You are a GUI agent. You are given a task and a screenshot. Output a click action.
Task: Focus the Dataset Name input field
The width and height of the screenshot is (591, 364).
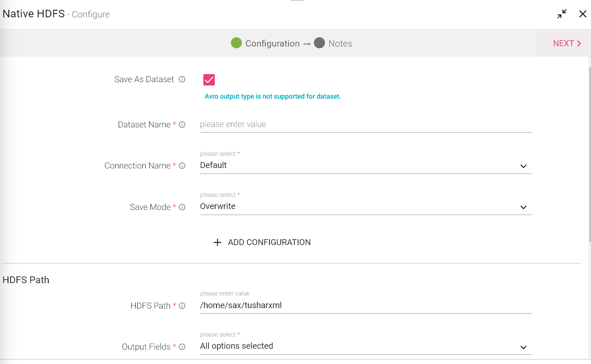pyautogui.click(x=365, y=124)
